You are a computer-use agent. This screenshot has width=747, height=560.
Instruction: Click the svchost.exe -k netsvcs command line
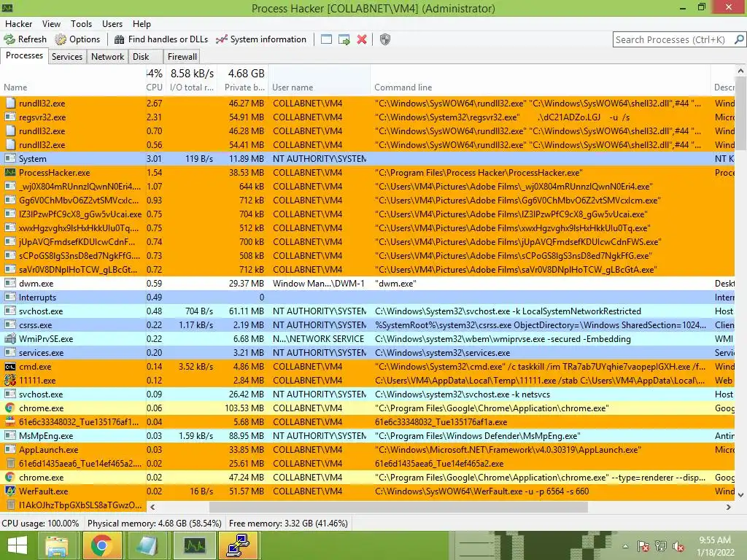(x=462, y=394)
